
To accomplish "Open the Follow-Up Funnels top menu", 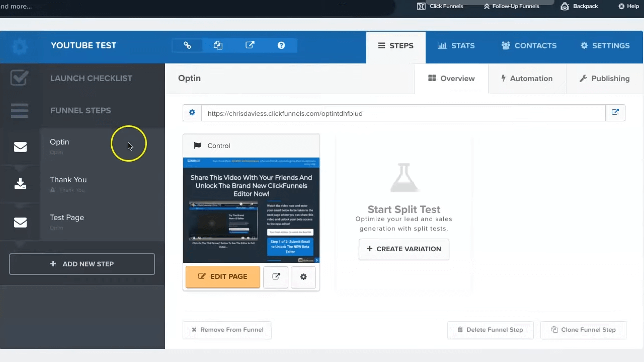I will pyautogui.click(x=511, y=7).
